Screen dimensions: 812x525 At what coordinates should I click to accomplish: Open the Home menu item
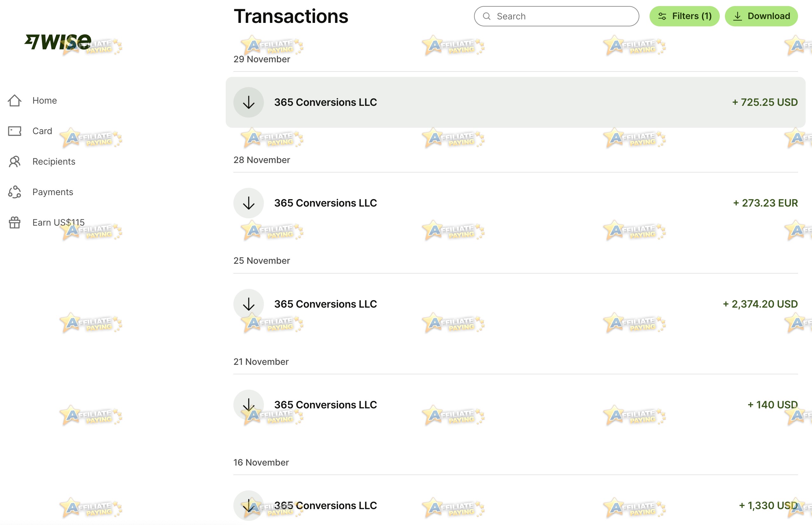(x=45, y=100)
